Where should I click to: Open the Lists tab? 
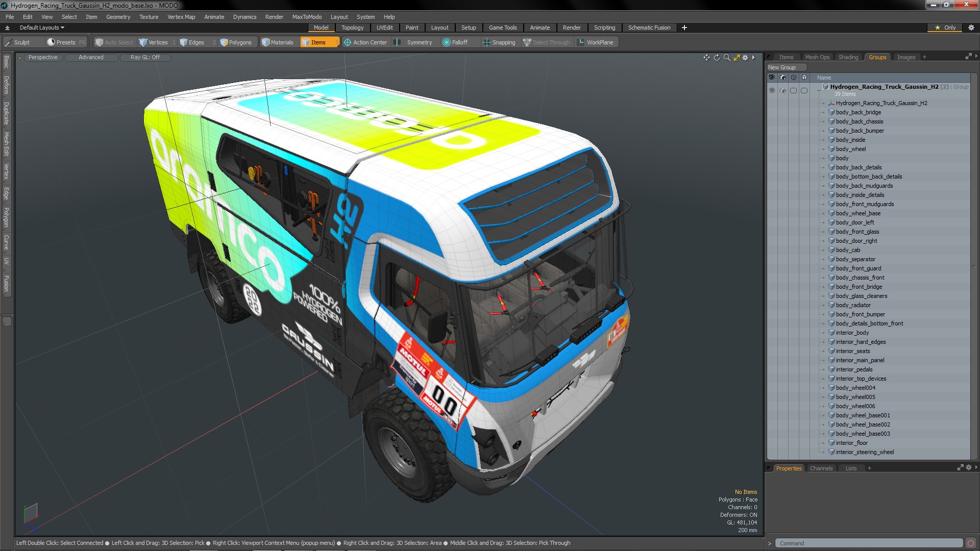tap(851, 468)
